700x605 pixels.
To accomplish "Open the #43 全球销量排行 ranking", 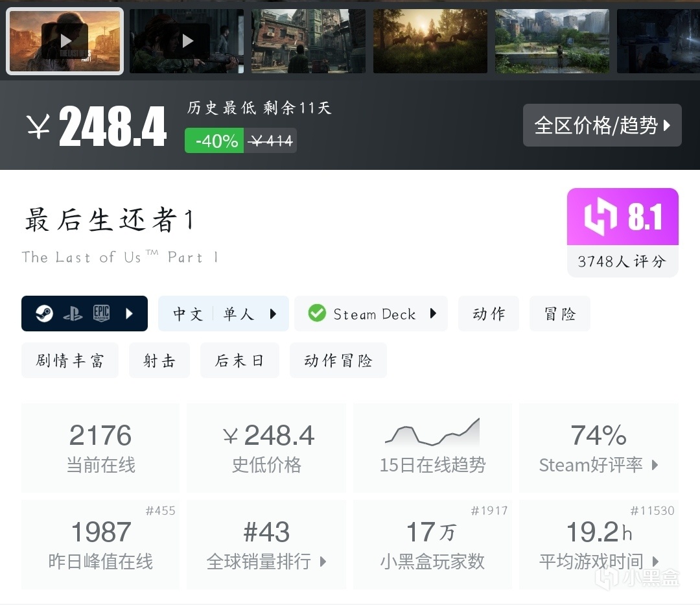I will point(266,544).
